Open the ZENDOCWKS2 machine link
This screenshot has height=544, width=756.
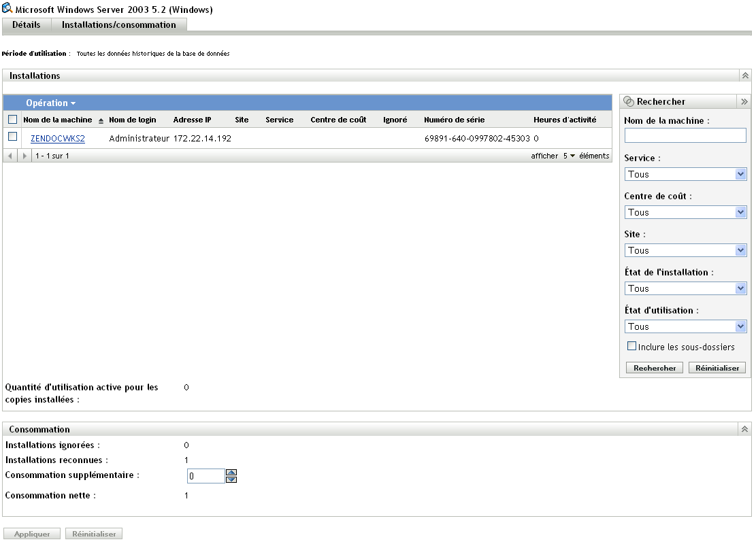coord(58,138)
